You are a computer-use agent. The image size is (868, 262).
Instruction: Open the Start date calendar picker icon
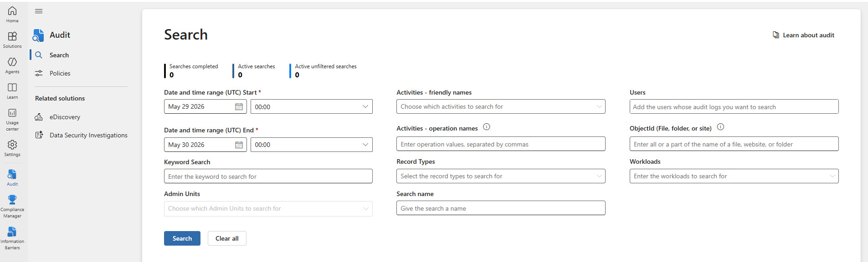tap(239, 106)
